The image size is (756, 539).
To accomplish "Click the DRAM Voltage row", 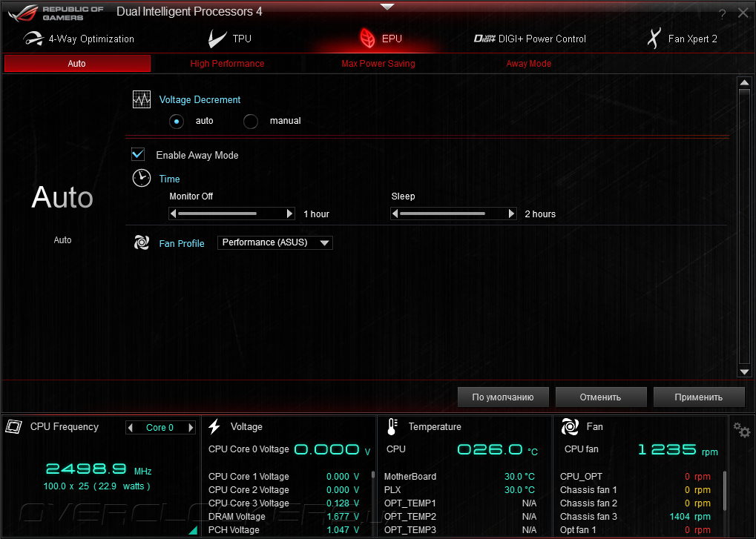I will coord(284,516).
